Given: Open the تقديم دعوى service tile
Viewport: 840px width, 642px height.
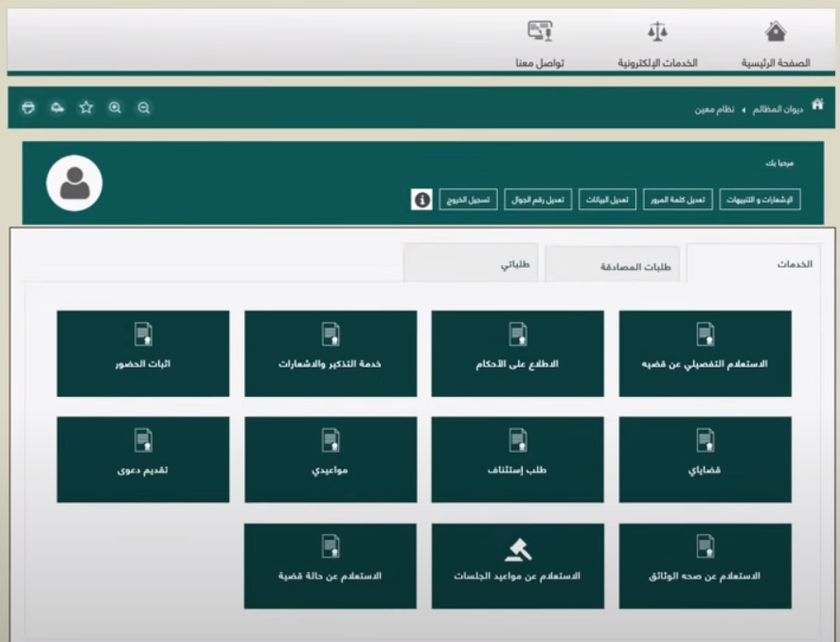Looking at the screenshot, I should (143, 459).
